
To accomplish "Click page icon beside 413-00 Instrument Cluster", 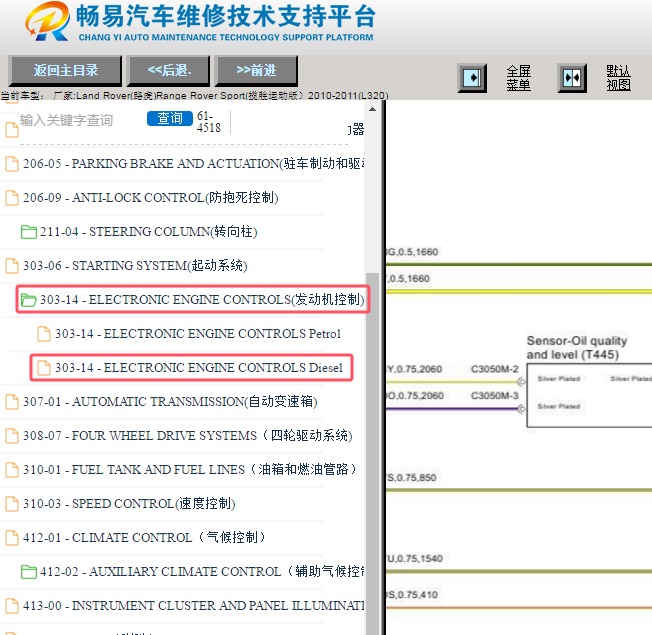I will (12, 606).
